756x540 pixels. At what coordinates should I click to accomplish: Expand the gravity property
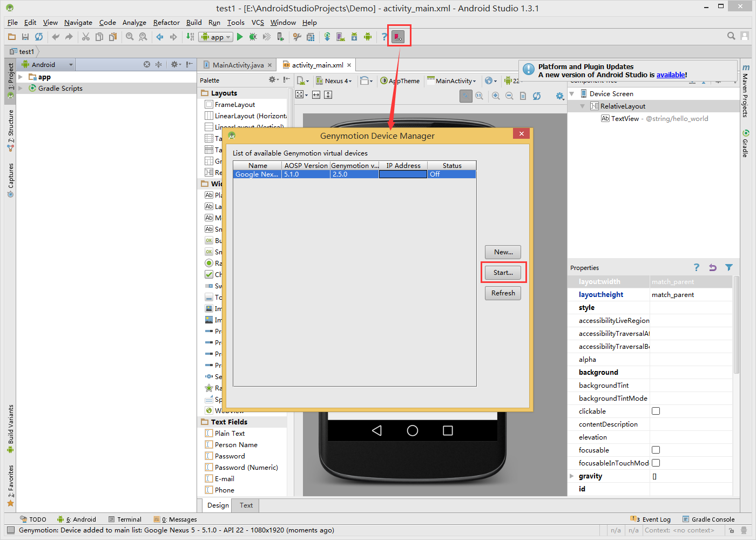(572, 476)
